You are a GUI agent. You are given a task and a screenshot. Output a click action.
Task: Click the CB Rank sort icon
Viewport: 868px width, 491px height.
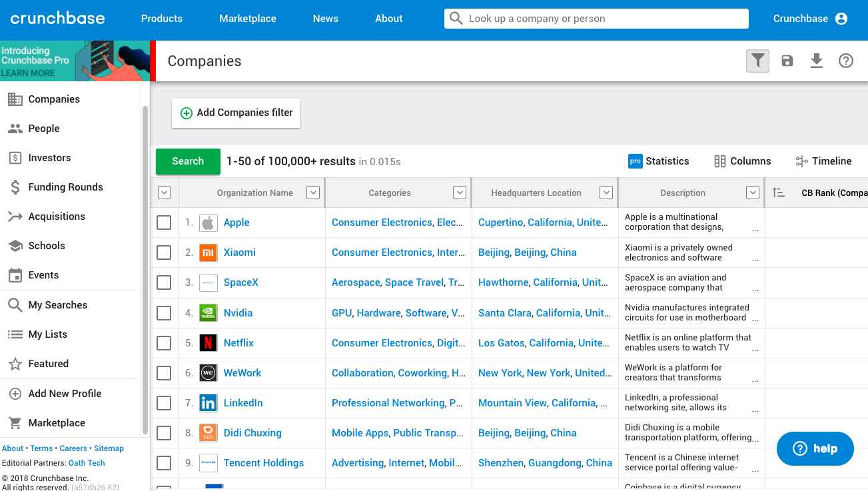tap(779, 193)
